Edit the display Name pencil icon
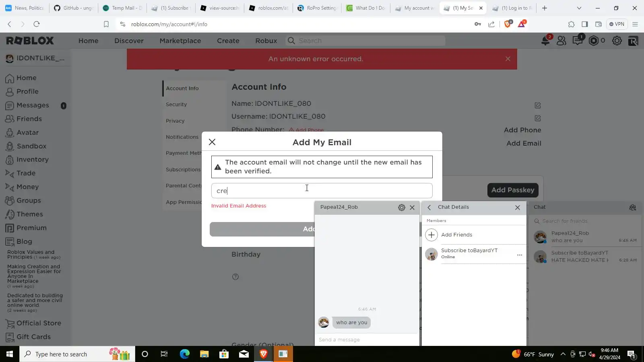The image size is (644, 362). (537, 105)
